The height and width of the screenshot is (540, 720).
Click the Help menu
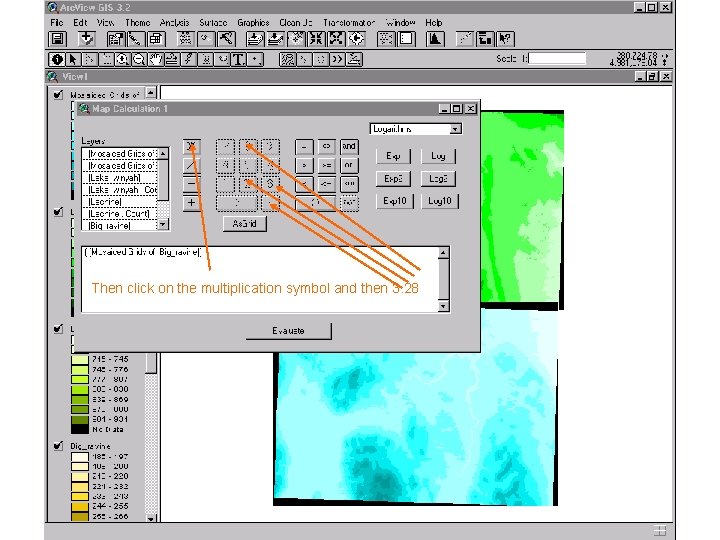coord(433,22)
